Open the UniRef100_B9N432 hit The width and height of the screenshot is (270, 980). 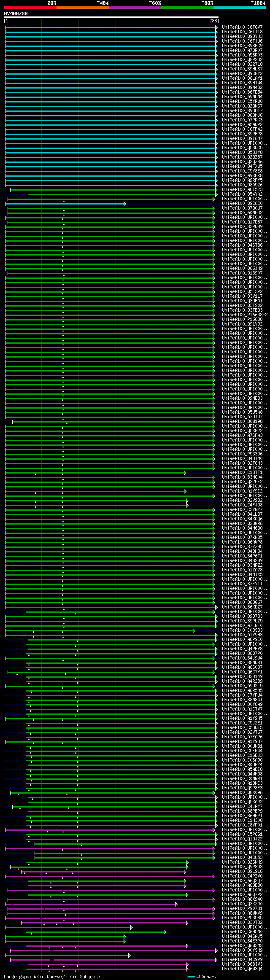pyautogui.click(x=242, y=87)
